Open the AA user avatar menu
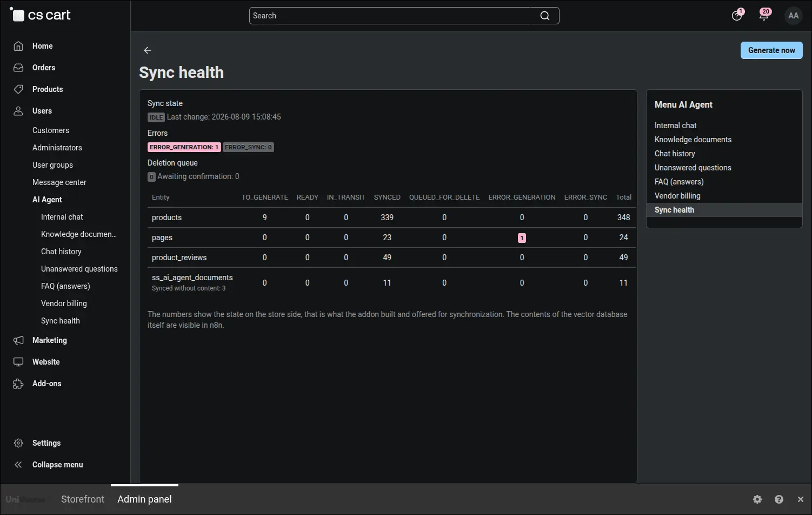812x515 pixels. 794,16
